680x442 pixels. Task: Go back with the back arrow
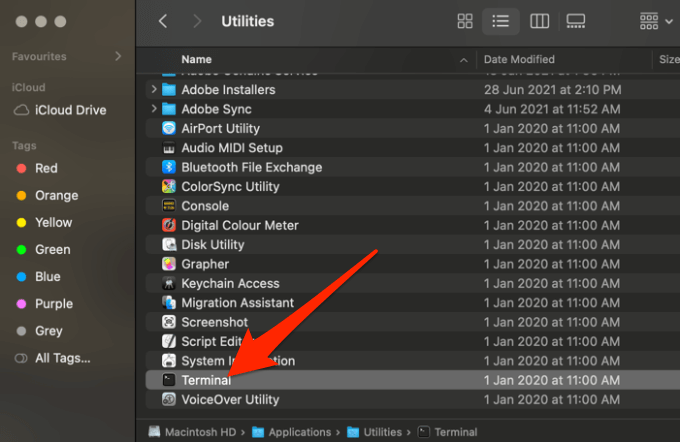click(x=163, y=21)
